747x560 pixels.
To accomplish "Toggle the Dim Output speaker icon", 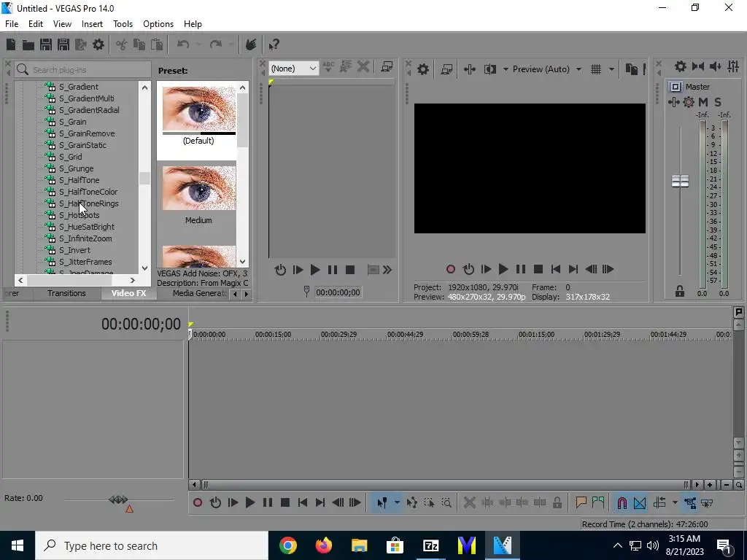I will click(716, 66).
